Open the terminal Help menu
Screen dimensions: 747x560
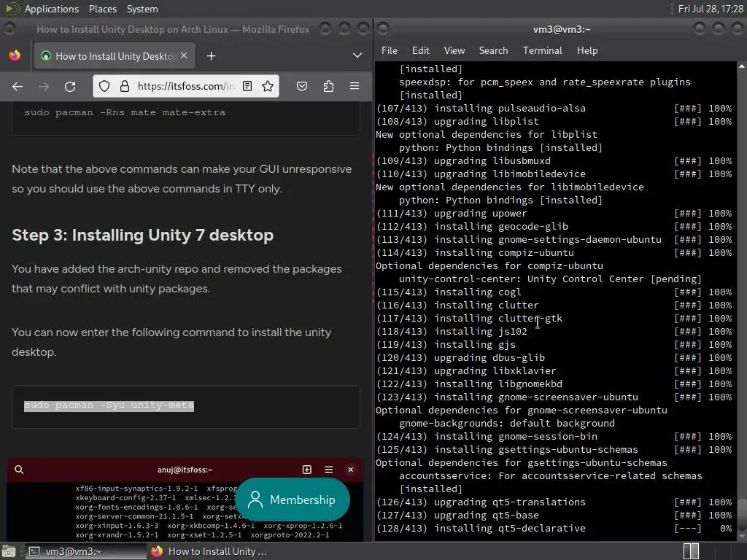(587, 50)
